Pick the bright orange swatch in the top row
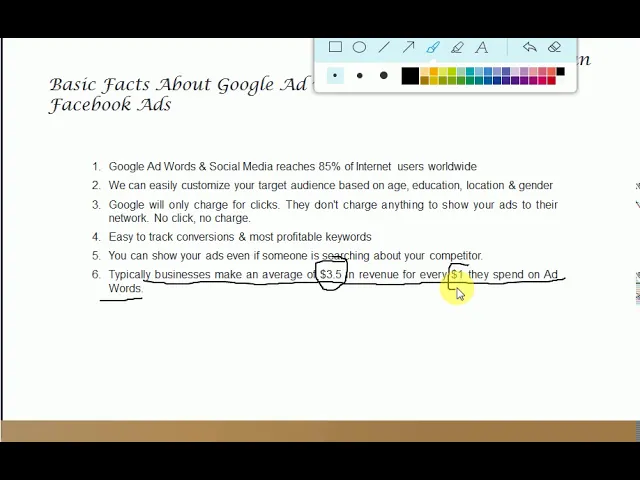This screenshot has width=640, height=480. pyautogui.click(x=433, y=72)
